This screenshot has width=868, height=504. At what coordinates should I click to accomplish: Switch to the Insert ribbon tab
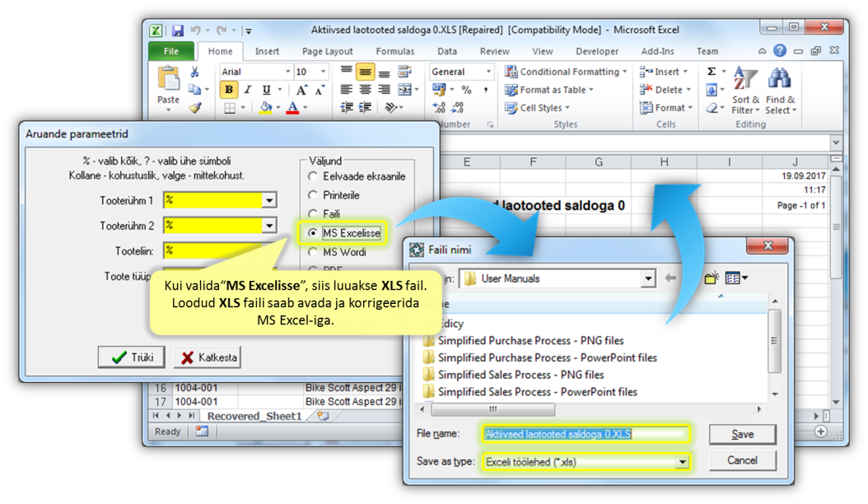tap(267, 51)
